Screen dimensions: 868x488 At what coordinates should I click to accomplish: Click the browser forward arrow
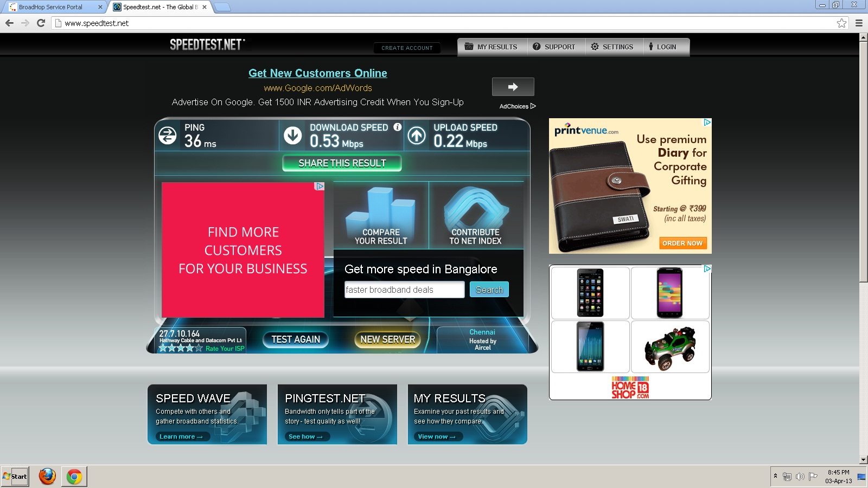[x=25, y=23]
